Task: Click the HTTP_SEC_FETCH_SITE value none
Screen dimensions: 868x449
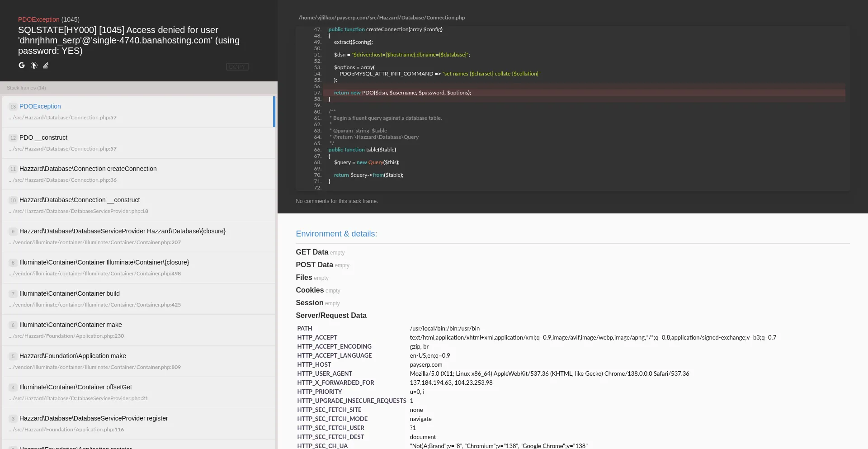Action: (416, 410)
